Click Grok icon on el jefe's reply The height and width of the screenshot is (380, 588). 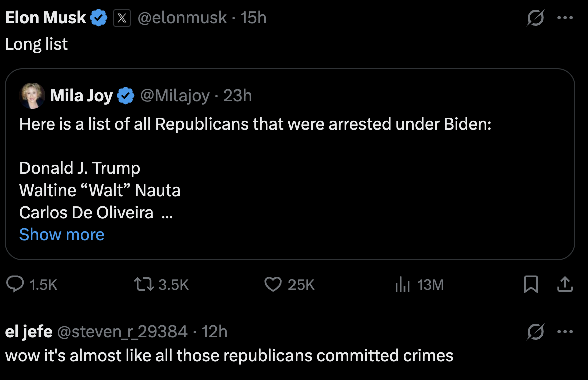[x=535, y=332]
